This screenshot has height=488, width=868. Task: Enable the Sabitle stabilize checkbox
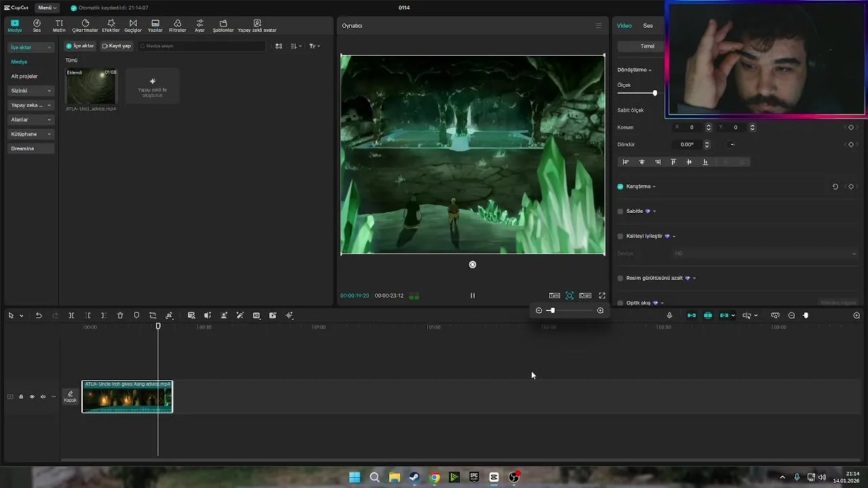point(620,211)
